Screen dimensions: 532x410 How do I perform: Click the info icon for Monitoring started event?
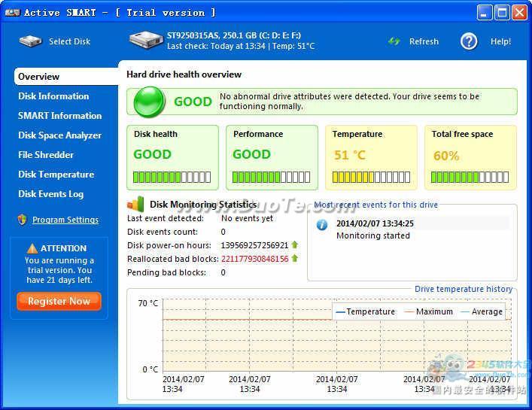[321, 225]
